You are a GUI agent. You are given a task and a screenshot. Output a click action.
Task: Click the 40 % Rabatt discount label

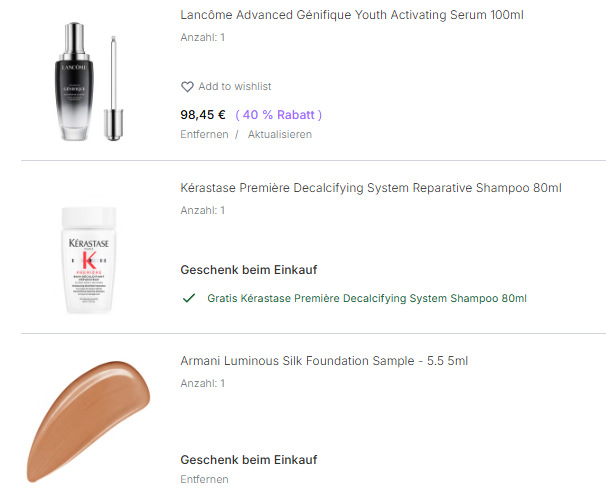[x=279, y=114]
